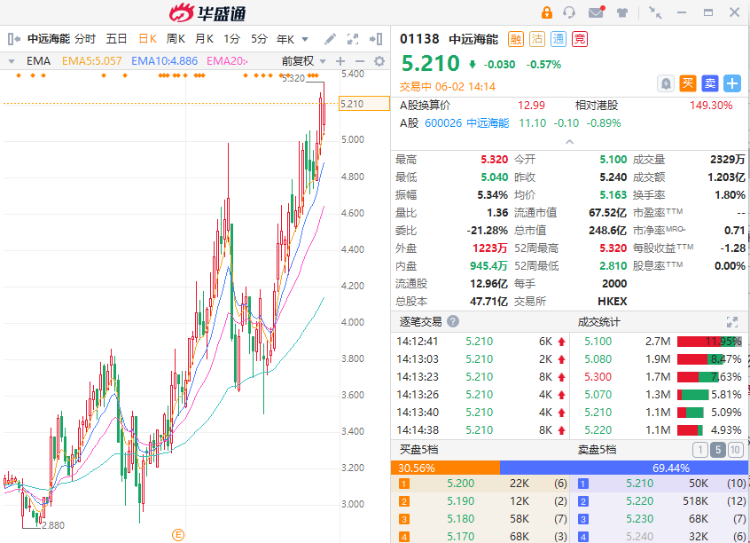Select the 14:14:38 trade tick row
The width and height of the screenshot is (750, 543).
[480, 431]
